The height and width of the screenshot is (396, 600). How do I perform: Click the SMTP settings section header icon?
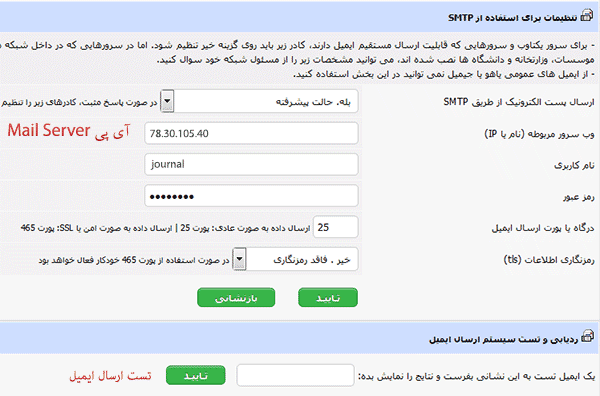(587, 16)
